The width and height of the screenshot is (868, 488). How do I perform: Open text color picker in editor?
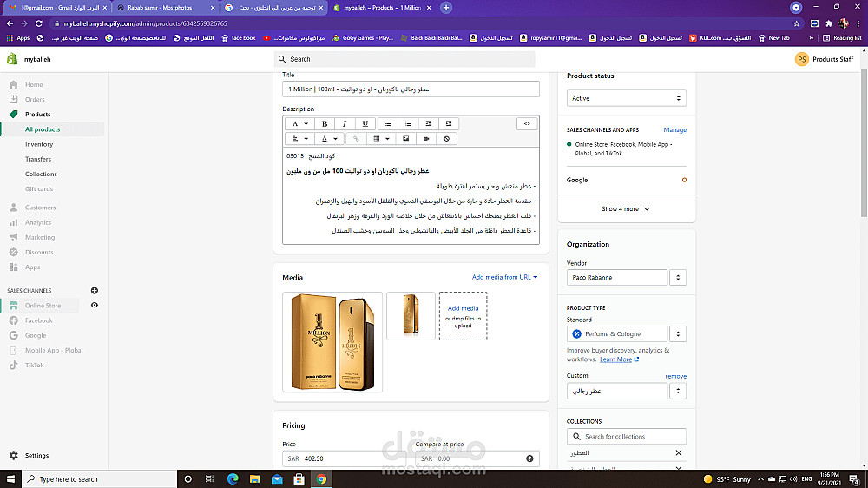coord(329,138)
